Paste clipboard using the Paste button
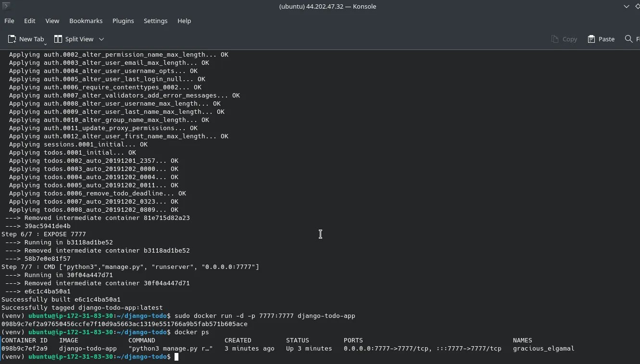This screenshot has width=640, height=364. [x=601, y=39]
